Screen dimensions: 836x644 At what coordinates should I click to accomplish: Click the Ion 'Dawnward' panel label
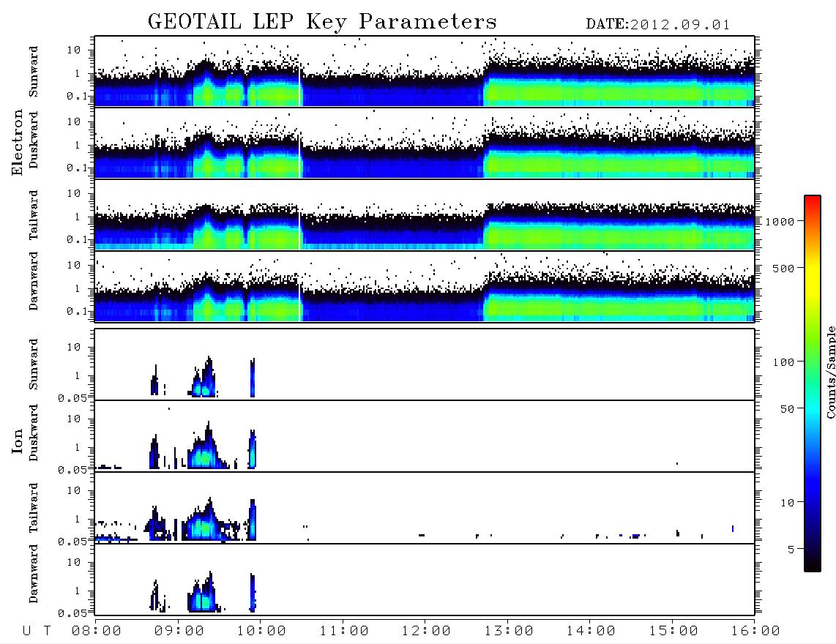click(x=34, y=574)
